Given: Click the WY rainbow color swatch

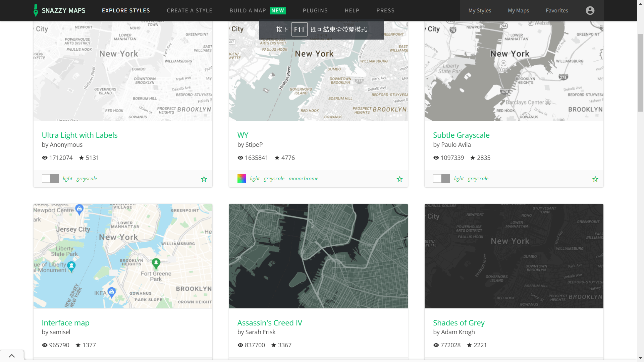Looking at the screenshot, I should coord(241,178).
